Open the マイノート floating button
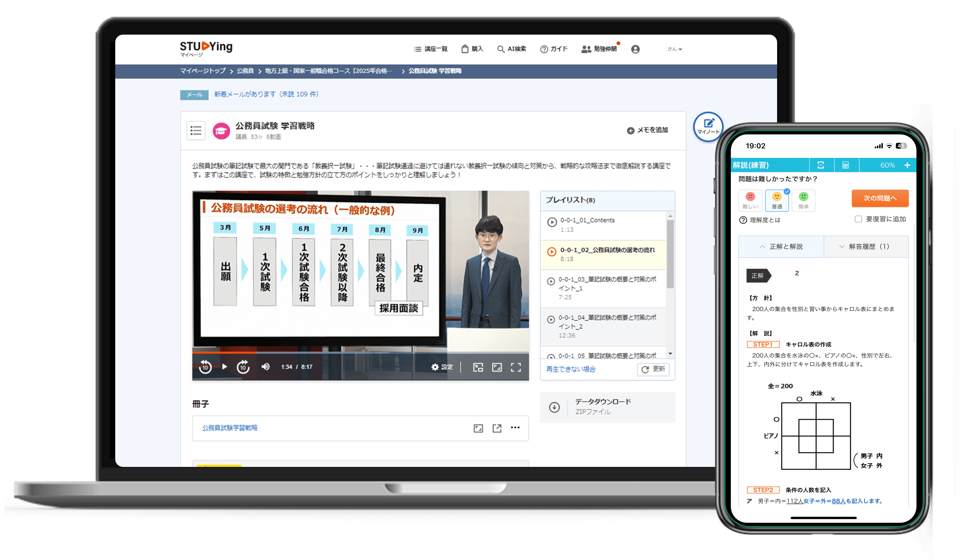The width and height of the screenshot is (970, 560). (708, 127)
